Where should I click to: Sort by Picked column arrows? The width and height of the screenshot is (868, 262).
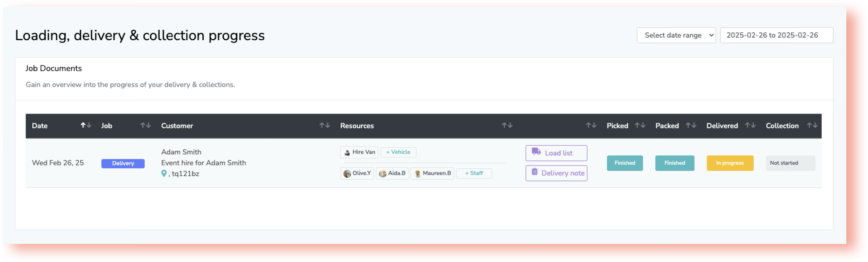point(640,125)
